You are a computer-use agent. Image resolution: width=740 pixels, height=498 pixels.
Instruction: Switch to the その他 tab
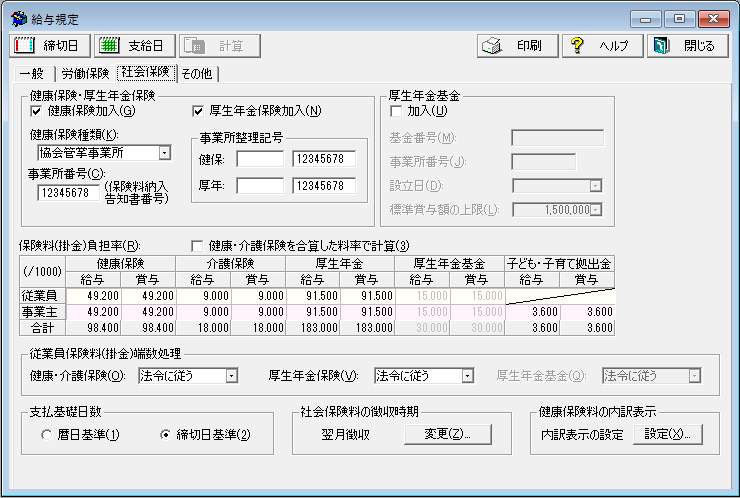[197, 73]
